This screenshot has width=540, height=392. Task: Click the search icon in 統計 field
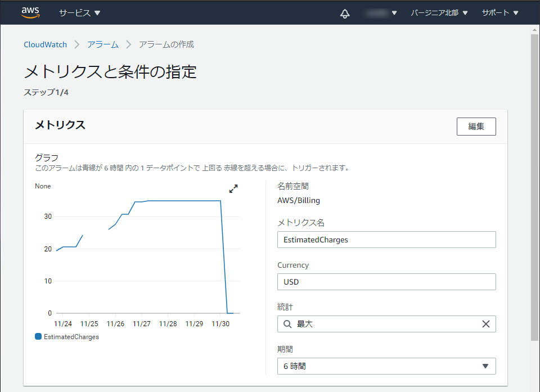tap(287, 324)
